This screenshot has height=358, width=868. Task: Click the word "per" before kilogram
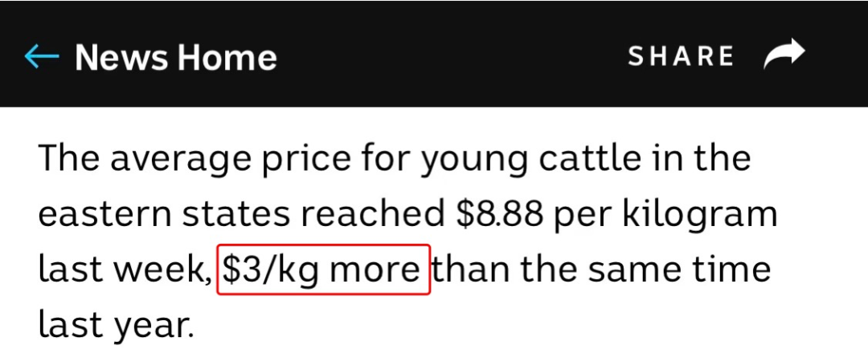click(583, 217)
